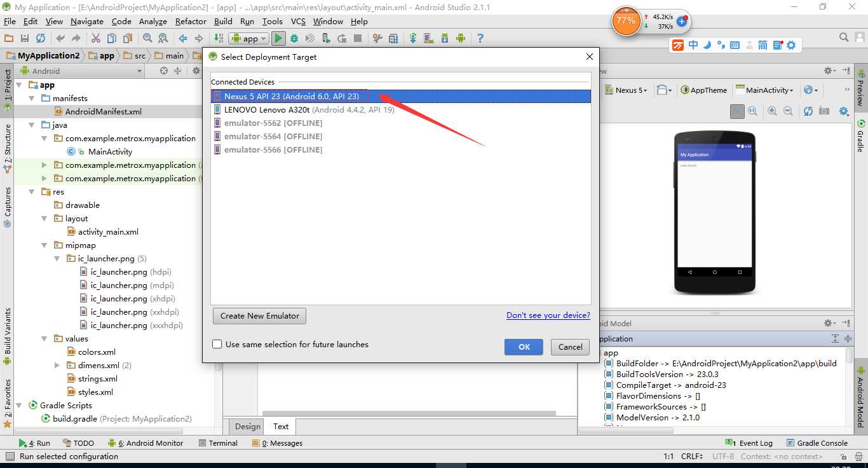Click the Create New Emulator button
The image size is (868, 468).
260,315
